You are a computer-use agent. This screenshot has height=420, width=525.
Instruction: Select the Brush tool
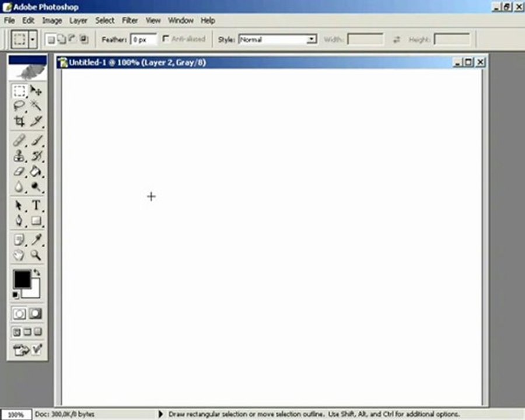pos(36,141)
